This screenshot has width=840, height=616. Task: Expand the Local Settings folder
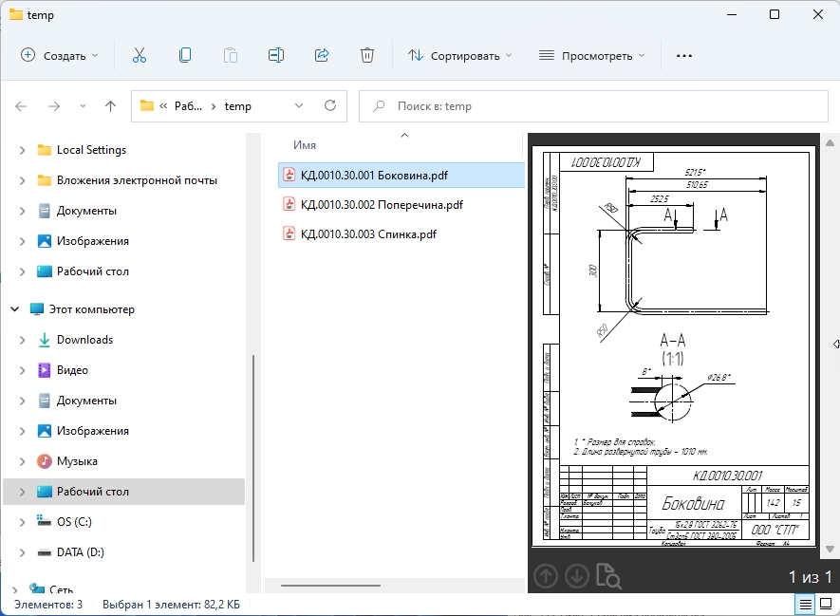[x=22, y=151]
